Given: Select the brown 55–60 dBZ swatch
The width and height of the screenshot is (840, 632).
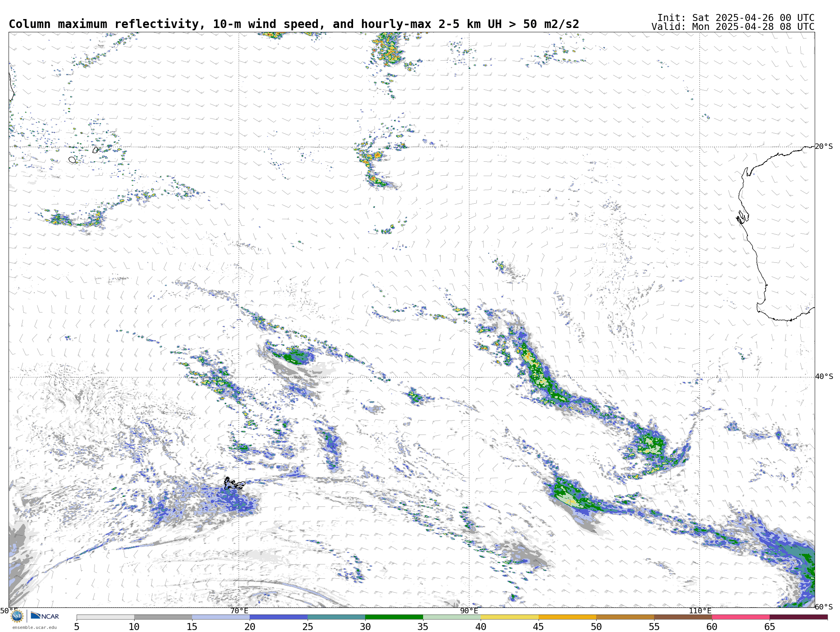Looking at the screenshot, I should coord(683,617).
